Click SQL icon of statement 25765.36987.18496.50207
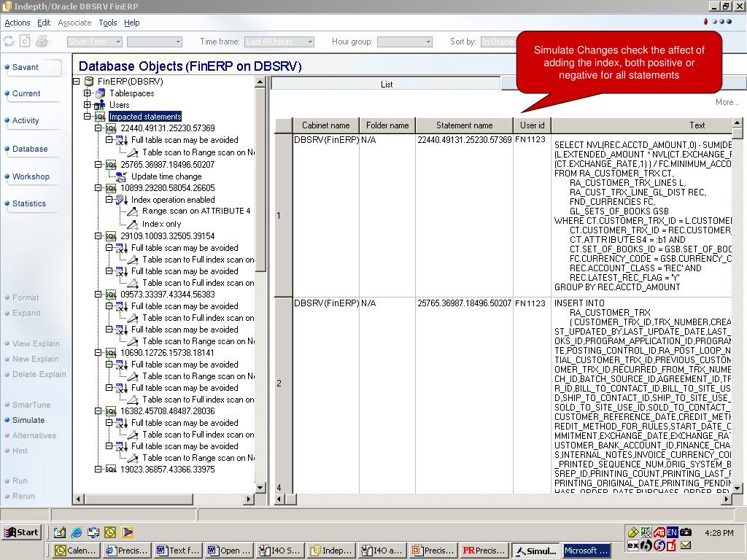This screenshot has width=747, height=560. [x=111, y=165]
